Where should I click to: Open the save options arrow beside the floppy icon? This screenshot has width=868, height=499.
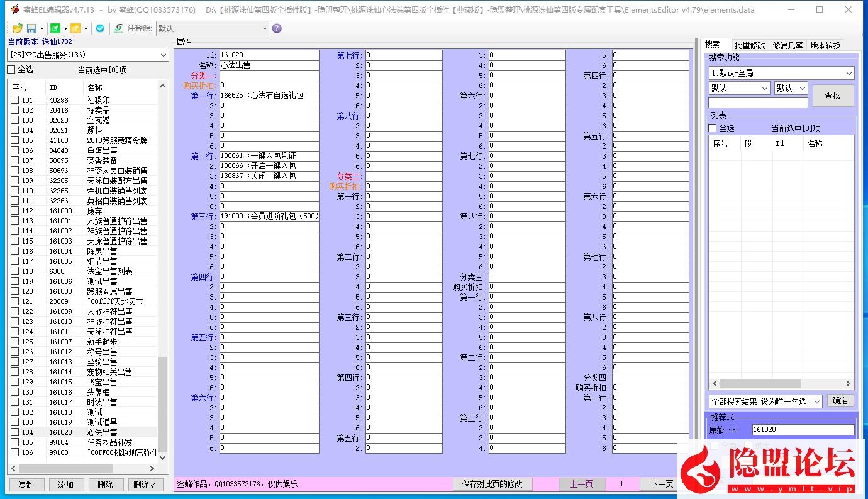coord(42,28)
